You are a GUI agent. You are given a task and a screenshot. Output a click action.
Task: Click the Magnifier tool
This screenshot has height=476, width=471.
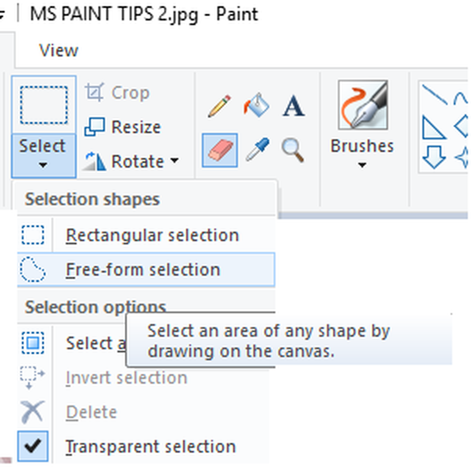coord(293,150)
